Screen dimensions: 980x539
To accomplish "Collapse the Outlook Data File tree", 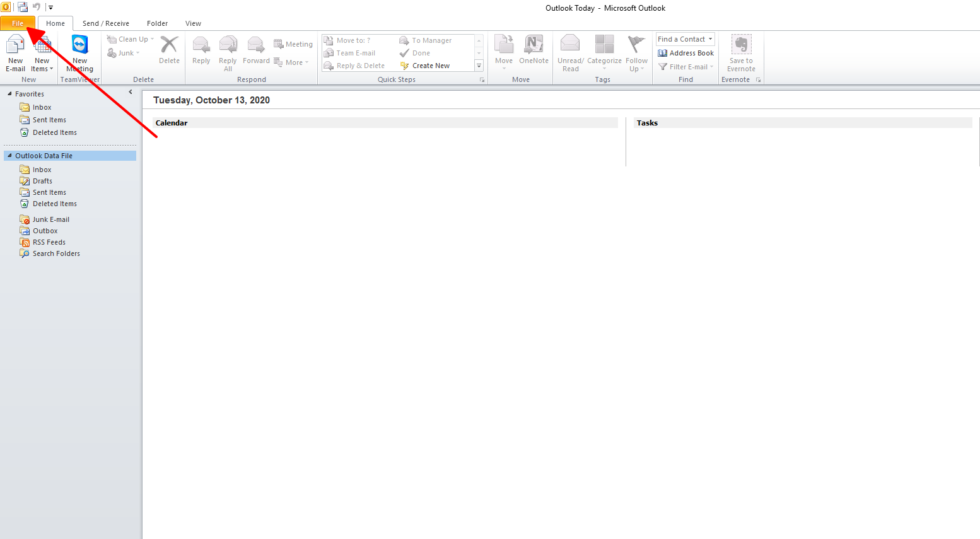I will click(9, 156).
